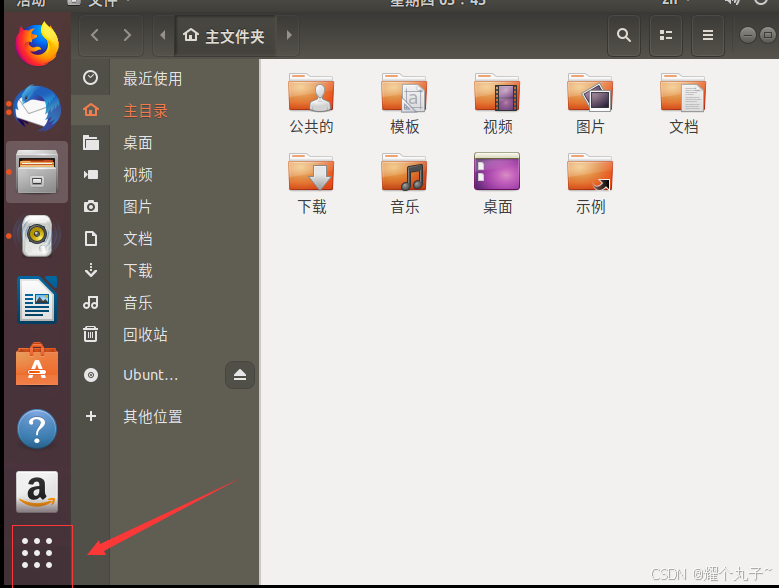Open the search magnifier button
This screenshot has width=779, height=588.
[x=624, y=35]
